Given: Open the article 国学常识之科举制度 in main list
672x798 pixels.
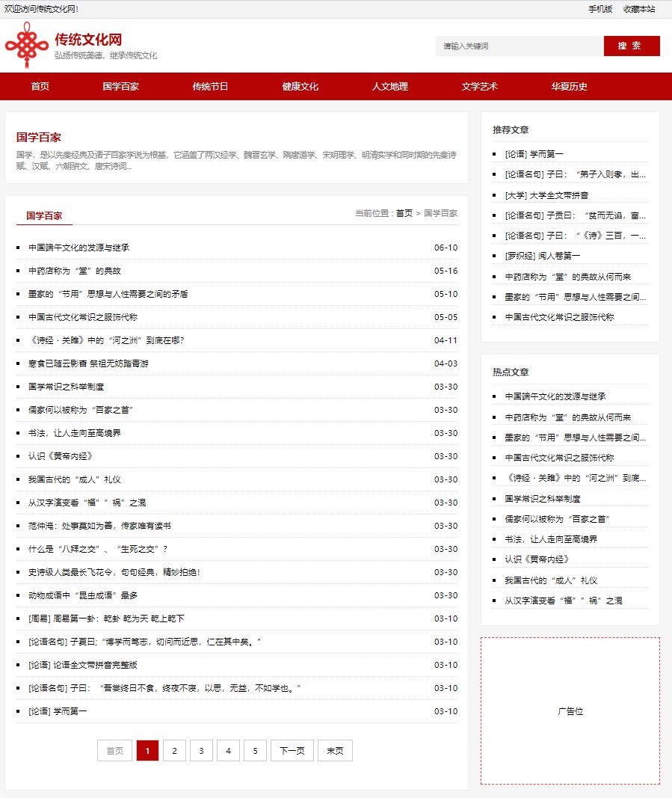Looking at the screenshot, I should (66, 387).
